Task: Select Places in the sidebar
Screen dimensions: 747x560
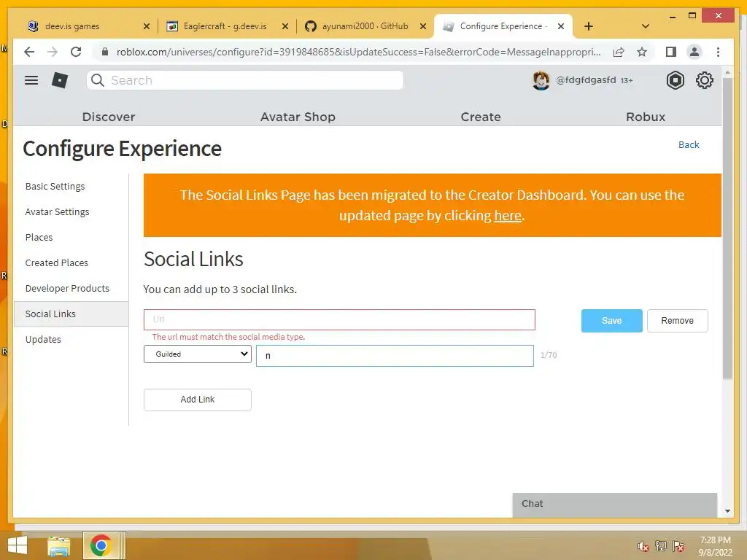Action: pyautogui.click(x=39, y=237)
